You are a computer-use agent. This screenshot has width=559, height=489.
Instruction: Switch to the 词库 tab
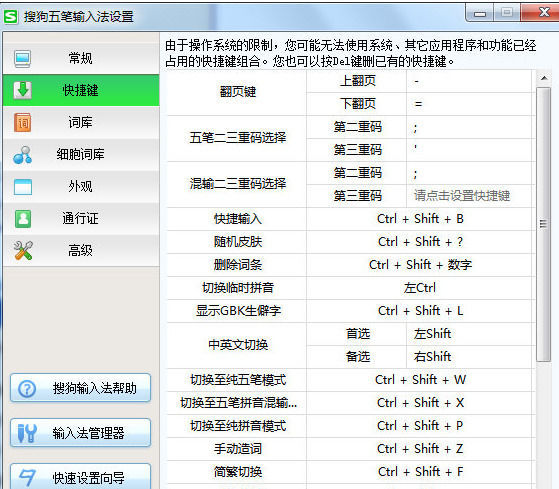(81, 122)
